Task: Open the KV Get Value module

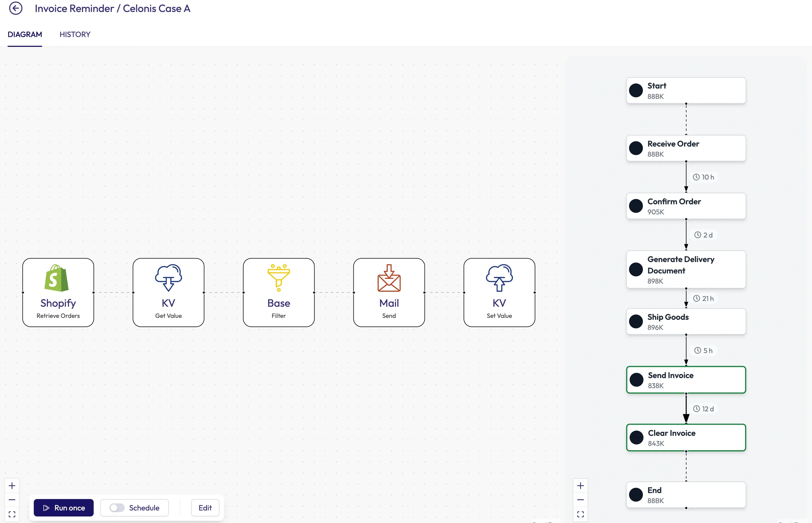Action: pos(168,292)
